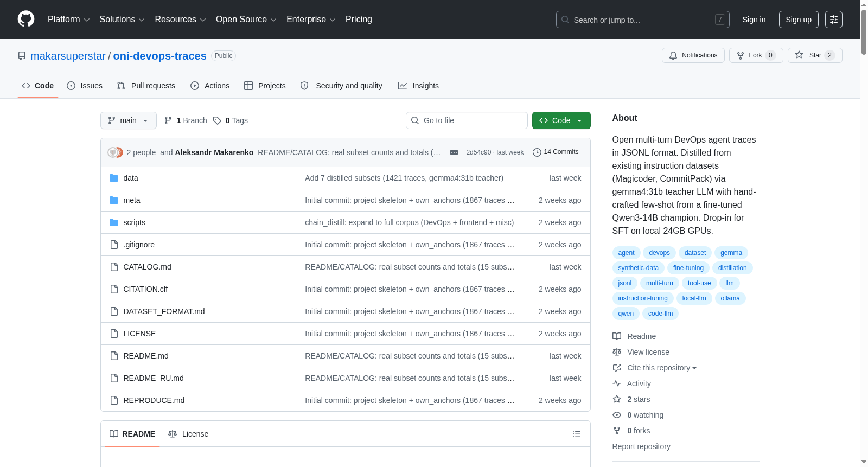Expand the Resources menu
Image resolution: width=868 pixels, height=467 pixels.
[180, 20]
